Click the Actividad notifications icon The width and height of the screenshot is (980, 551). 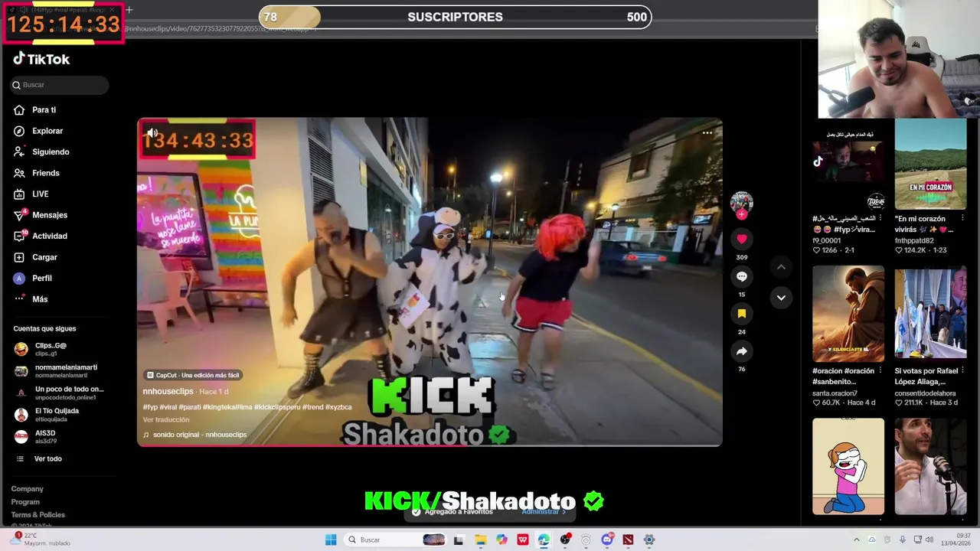click(x=19, y=236)
